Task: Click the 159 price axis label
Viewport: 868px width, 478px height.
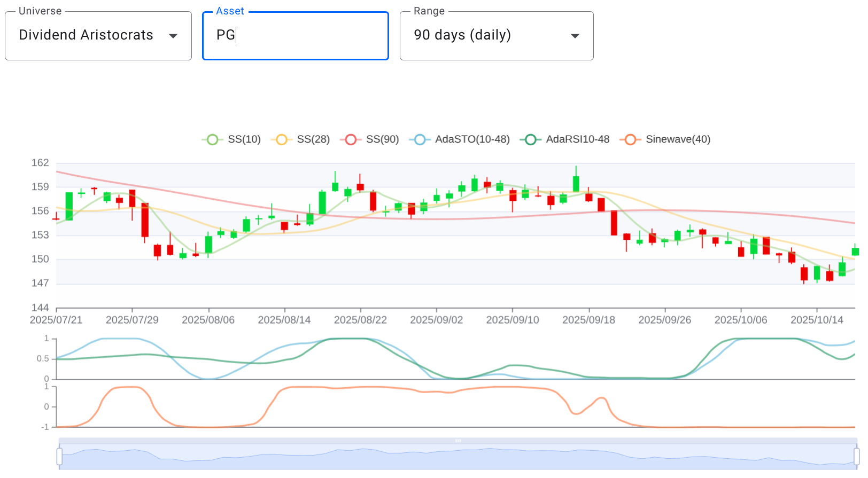Action: pyautogui.click(x=40, y=187)
